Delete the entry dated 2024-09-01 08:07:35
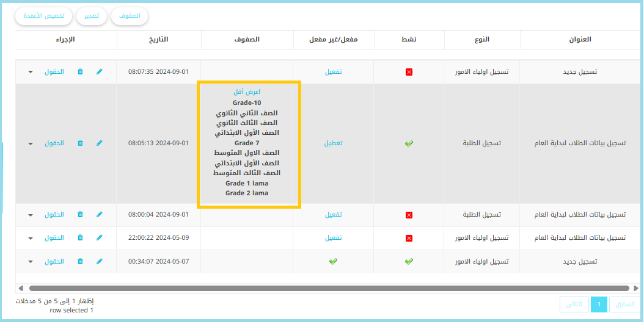This screenshot has height=324, width=644. (80, 72)
